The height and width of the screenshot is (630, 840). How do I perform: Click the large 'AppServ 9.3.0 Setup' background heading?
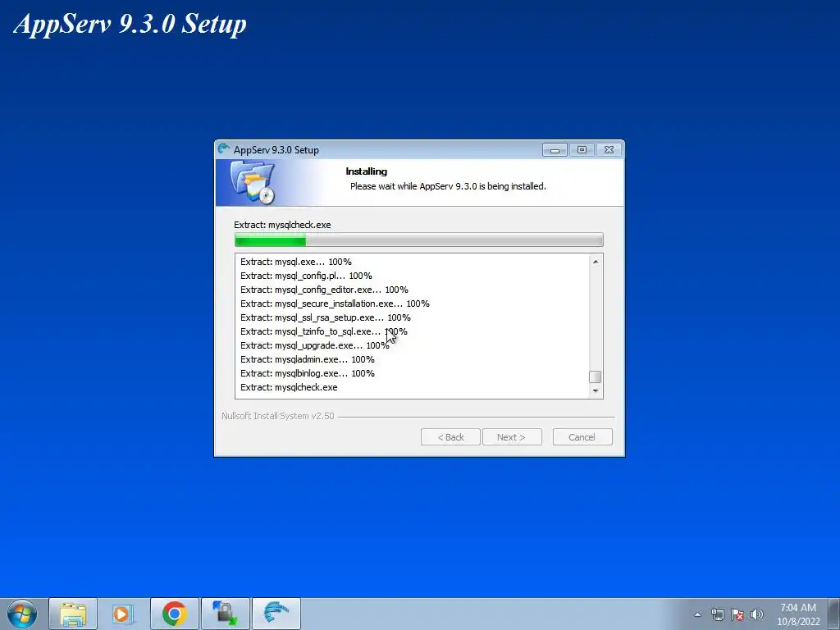click(x=130, y=24)
